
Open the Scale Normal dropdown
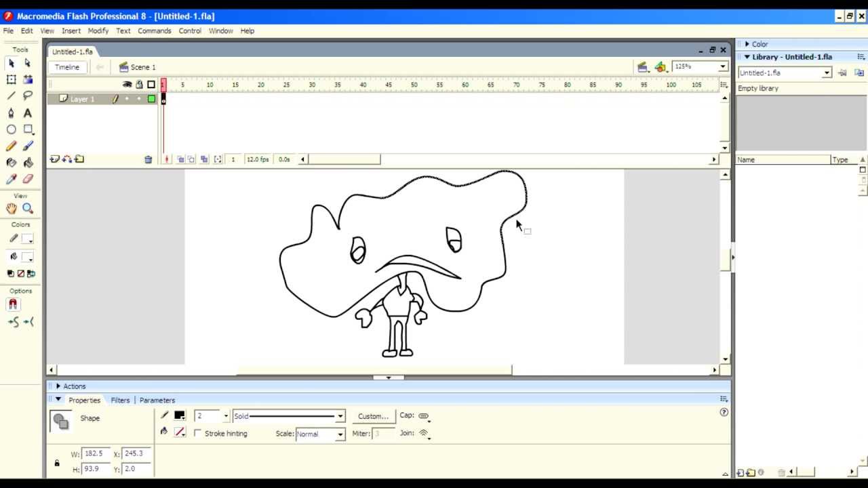(340, 434)
